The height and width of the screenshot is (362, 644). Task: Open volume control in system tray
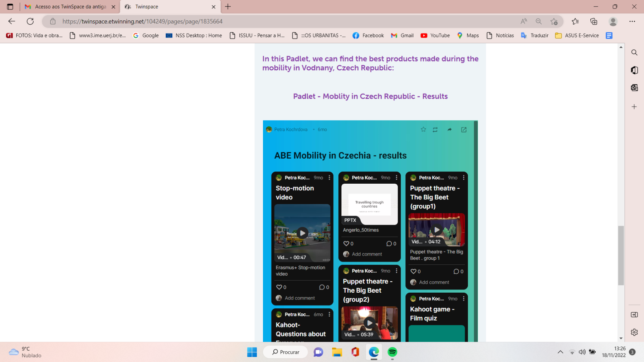point(582,352)
